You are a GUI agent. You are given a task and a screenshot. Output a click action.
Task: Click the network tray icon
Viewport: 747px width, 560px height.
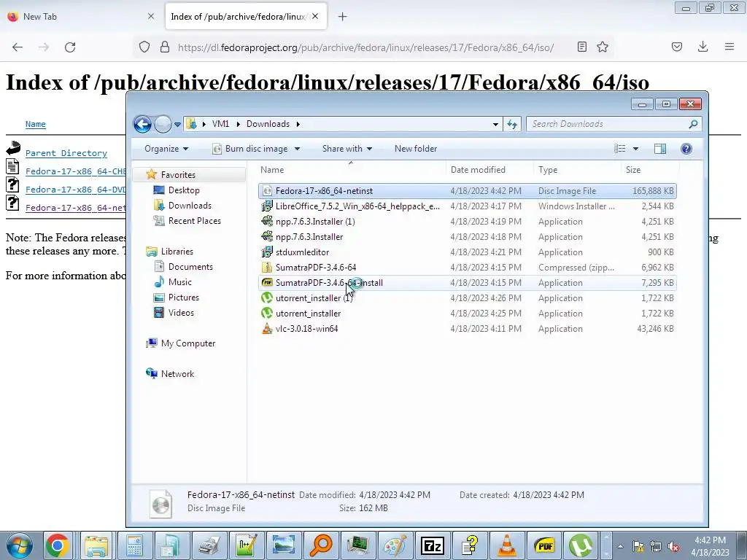pyautogui.click(x=656, y=546)
